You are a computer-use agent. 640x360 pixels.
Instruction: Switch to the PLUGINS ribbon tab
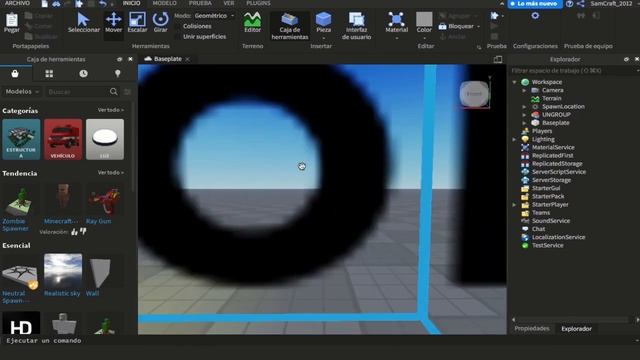pyautogui.click(x=258, y=3)
